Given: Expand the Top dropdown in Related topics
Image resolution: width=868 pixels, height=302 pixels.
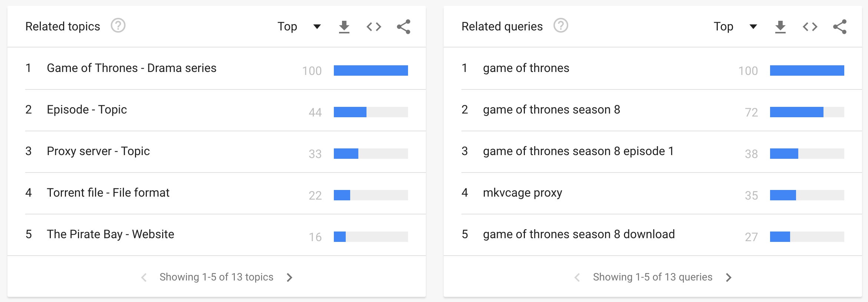Looking at the screenshot, I should pos(299,26).
